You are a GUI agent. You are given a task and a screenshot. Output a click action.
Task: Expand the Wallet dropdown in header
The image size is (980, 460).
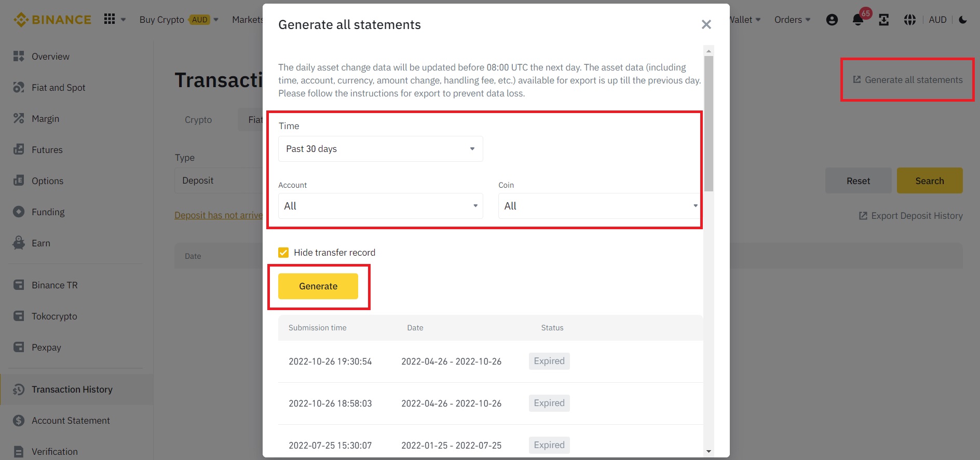[745, 20]
